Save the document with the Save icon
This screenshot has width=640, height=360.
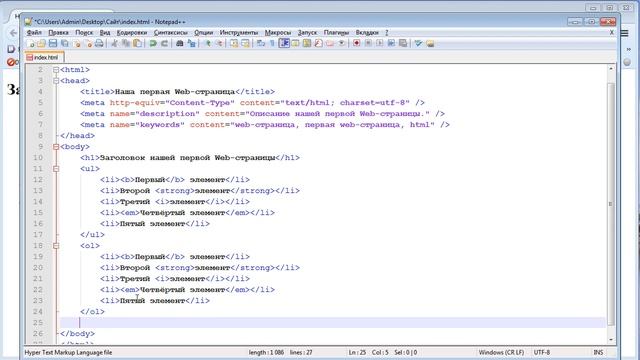coord(53,43)
